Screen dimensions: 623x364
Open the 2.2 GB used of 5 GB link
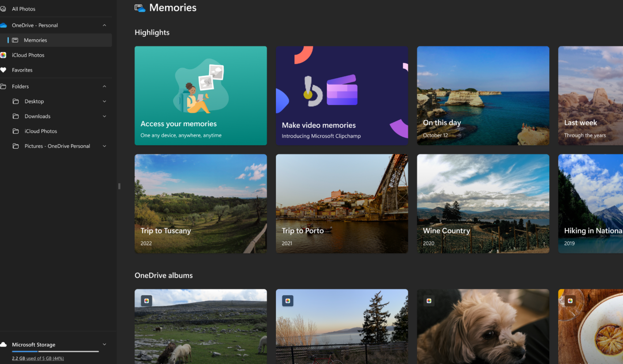(x=38, y=358)
